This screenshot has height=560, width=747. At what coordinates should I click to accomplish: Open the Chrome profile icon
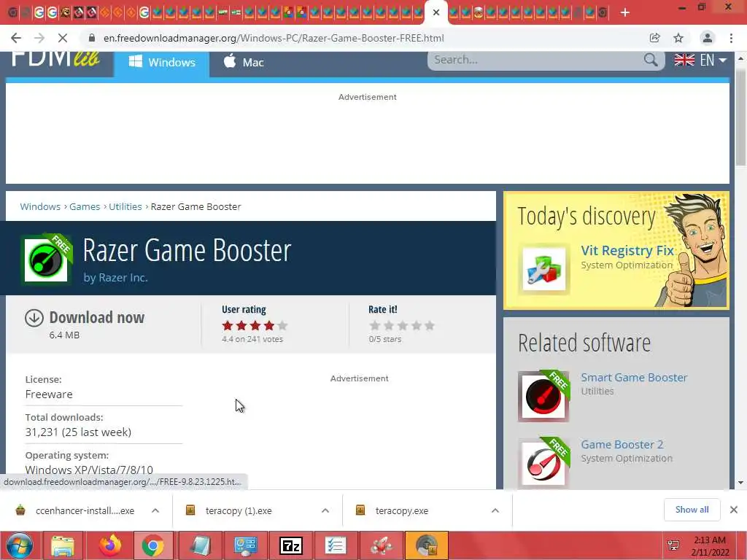point(708,38)
